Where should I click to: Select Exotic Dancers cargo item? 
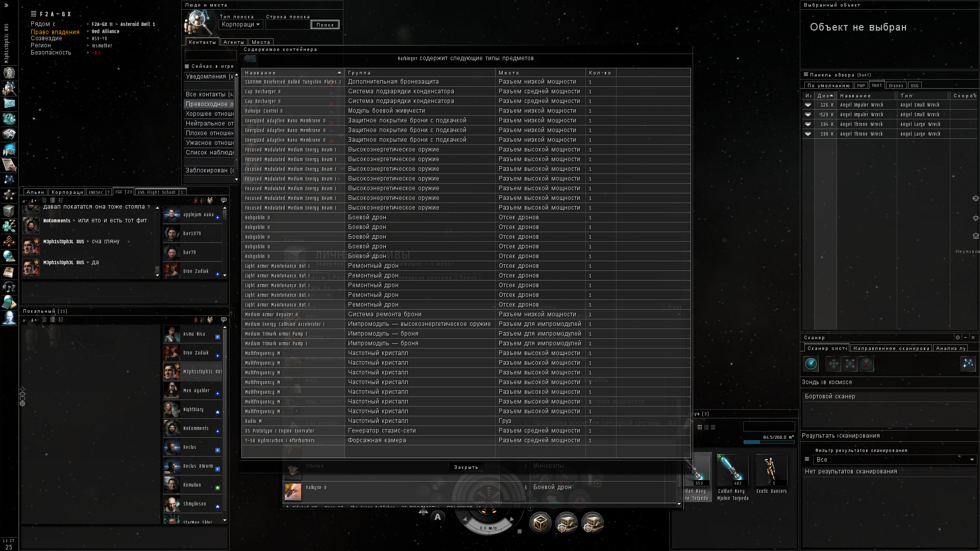tap(771, 474)
